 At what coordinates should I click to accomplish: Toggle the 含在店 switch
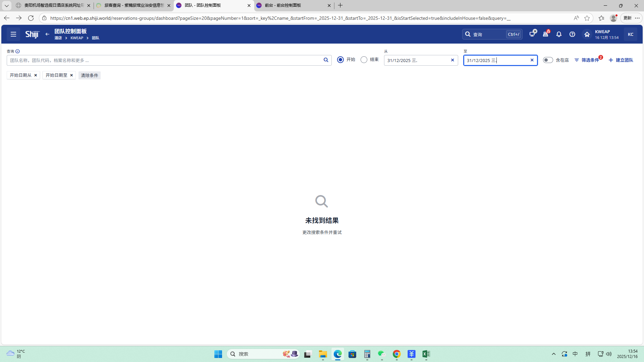[548, 60]
